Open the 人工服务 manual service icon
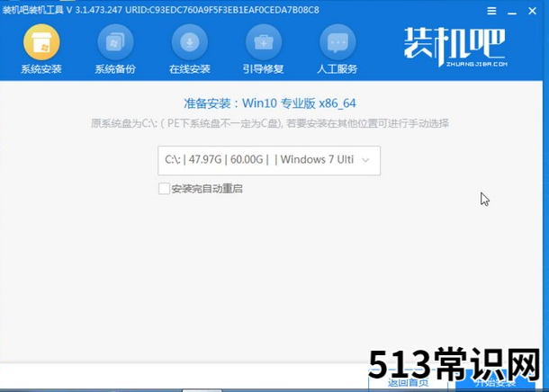Screen dimensions: 549x392 (x=337, y=42)
